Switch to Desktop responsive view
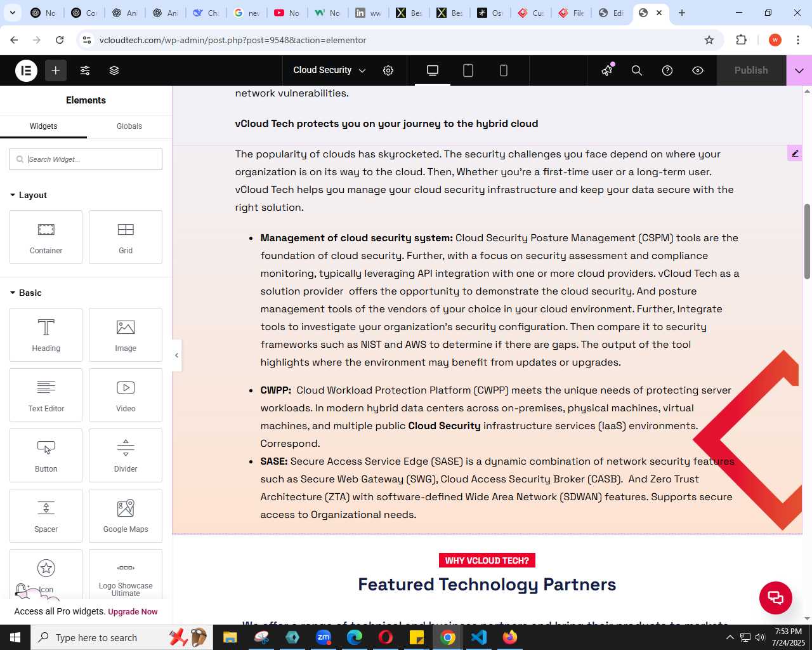Image resolution: width=812 pixels, height=650 pixels. (x=433, y=70)
